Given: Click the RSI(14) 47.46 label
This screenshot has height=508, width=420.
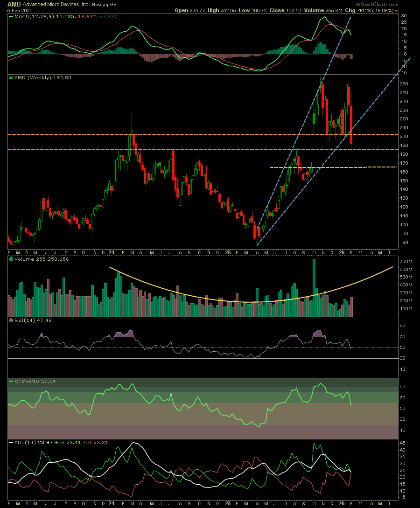Looking at the screenshot, I should coord(33,320).
